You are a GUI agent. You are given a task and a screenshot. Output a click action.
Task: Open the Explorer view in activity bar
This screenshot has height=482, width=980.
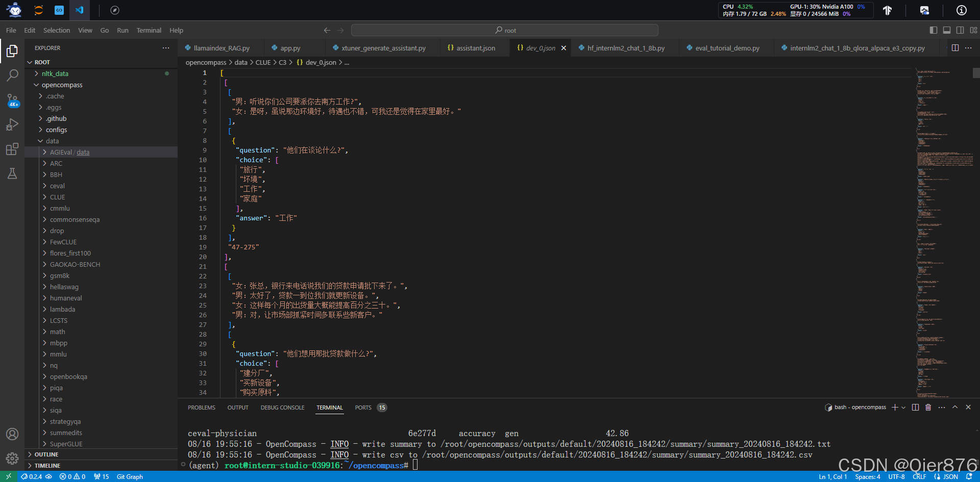12,51
